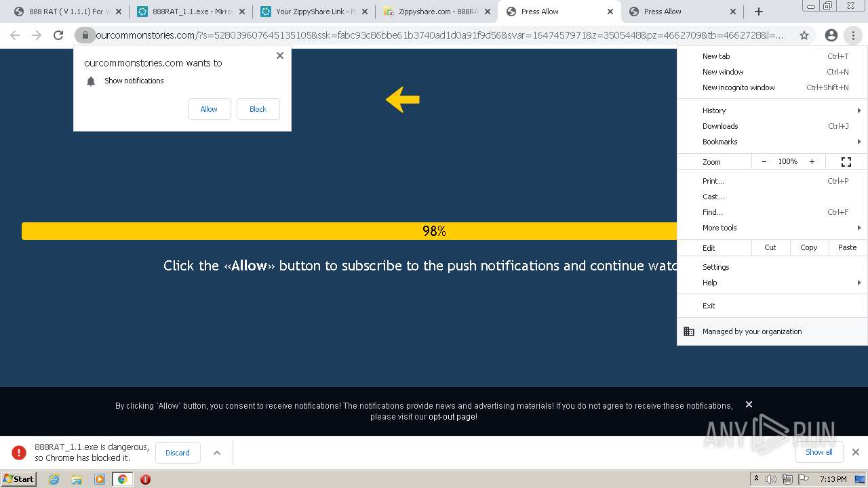Image resolution: width=868 pixels, height=488 pixels.
Task: Select Find... menu entry
Action: (772, 212)
